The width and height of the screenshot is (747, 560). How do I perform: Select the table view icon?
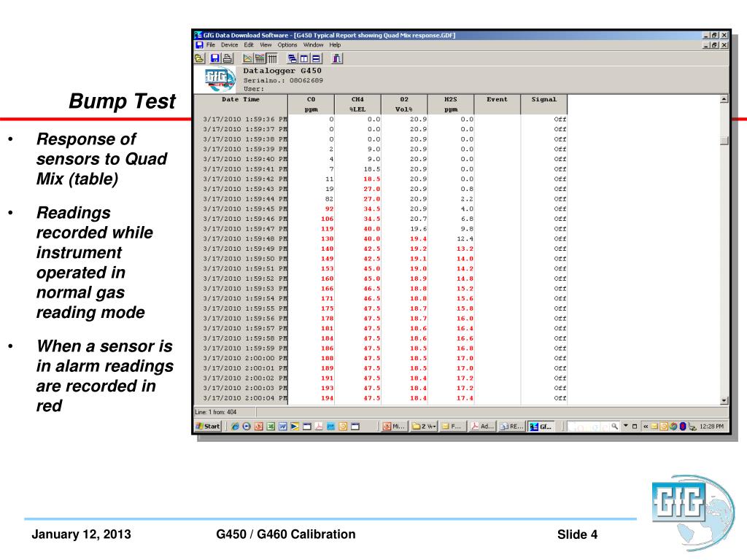point(272,58)
